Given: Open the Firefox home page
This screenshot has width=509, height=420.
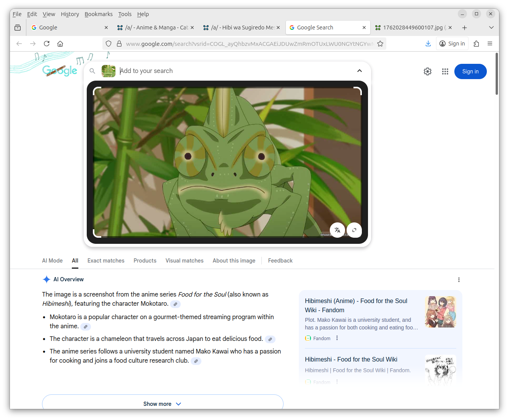Looking at the screenshot, I should pyautogui.click(x=60, y=44).
